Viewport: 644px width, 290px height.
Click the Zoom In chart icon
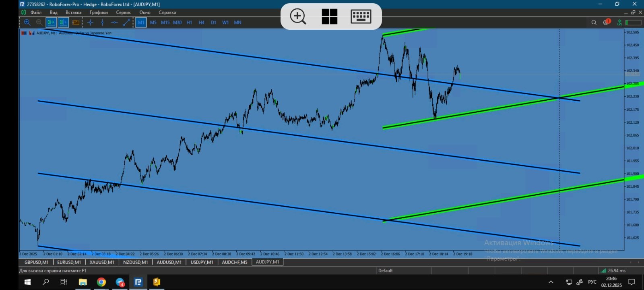(x=27, y=23)
